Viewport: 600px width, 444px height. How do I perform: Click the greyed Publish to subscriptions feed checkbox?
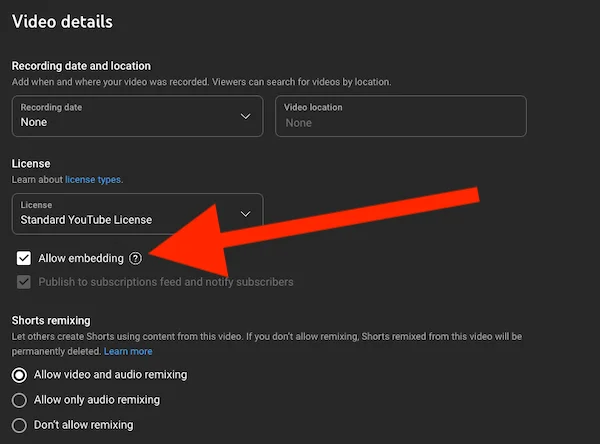click(24, 282)
